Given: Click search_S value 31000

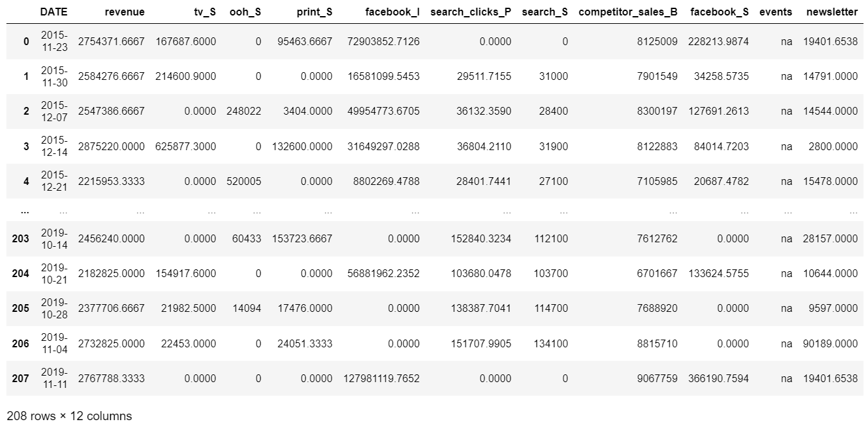Looking at the screenshot, I should coord(554,76).
